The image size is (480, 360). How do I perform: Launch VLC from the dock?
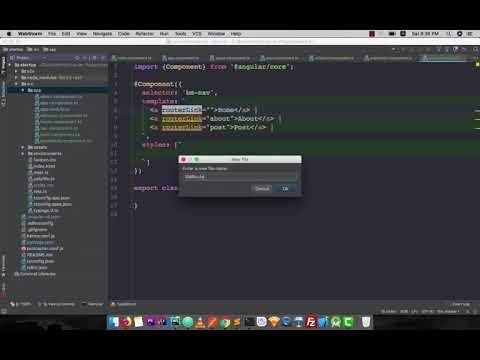[x=200, y=322]
